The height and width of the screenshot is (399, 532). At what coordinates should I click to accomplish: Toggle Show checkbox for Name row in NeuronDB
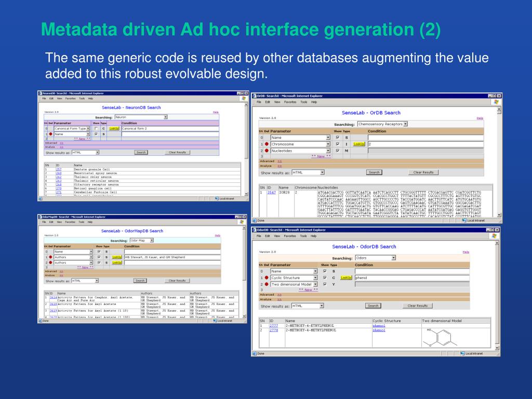[96, 134]
